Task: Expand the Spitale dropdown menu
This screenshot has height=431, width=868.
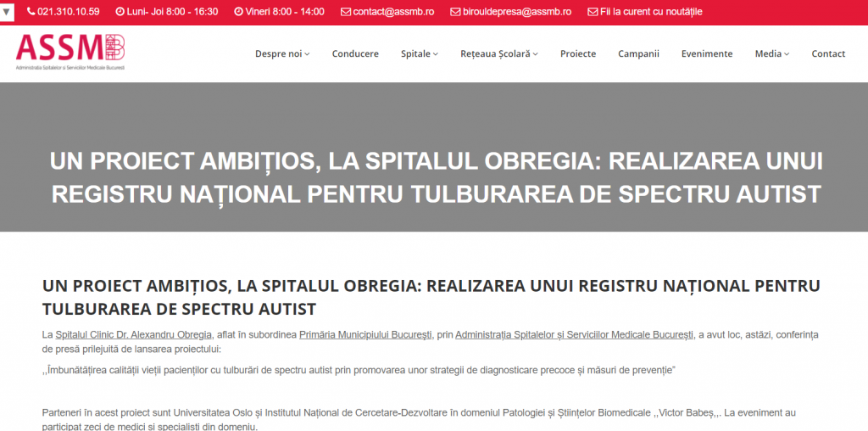Action: pos(419,53)
